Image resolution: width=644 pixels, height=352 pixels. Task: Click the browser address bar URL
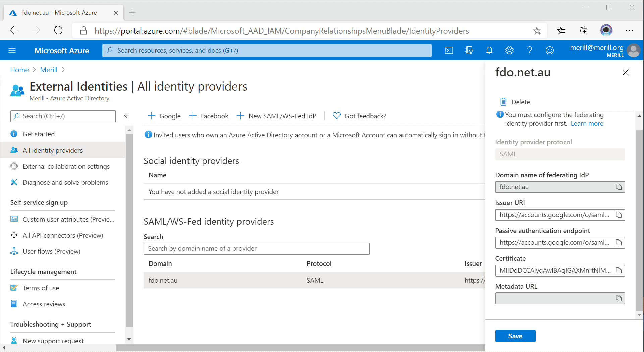(282, 31)
